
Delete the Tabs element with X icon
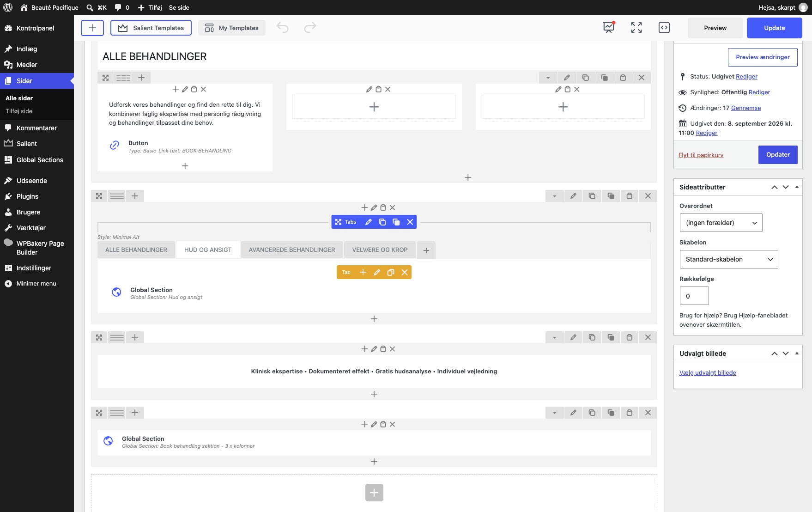[410, 222]
